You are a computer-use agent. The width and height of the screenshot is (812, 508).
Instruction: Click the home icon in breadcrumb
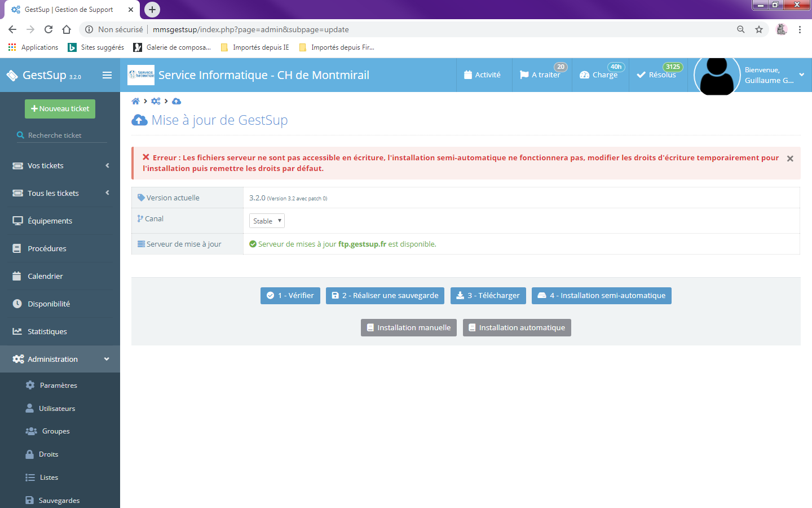pyautogui.click(x=135, y=101)
